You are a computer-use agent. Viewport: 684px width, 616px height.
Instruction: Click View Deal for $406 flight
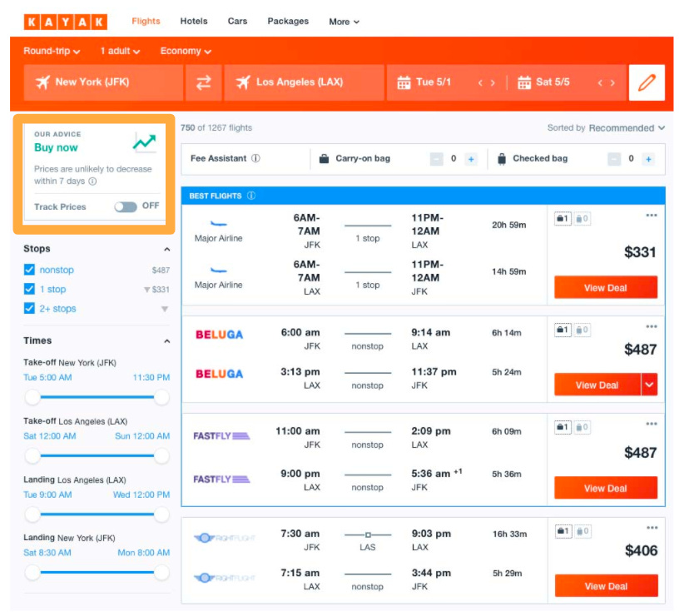(x=606, y=586)
